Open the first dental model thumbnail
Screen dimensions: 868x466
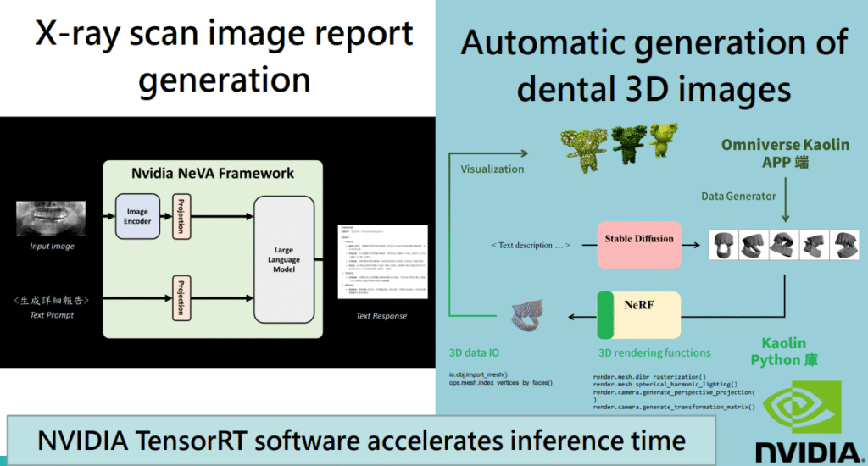[x=724, y=245]
